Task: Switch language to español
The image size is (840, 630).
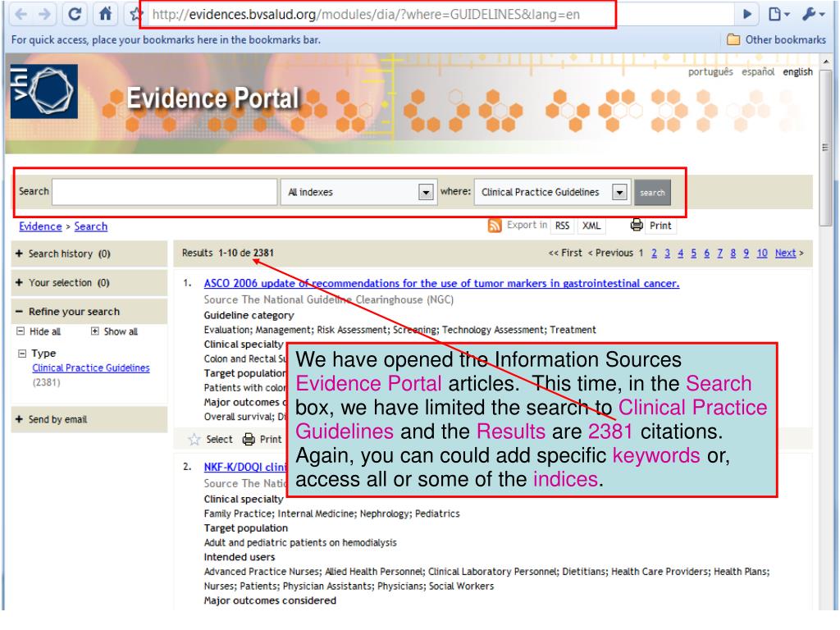Action: [x=758, y=72]
